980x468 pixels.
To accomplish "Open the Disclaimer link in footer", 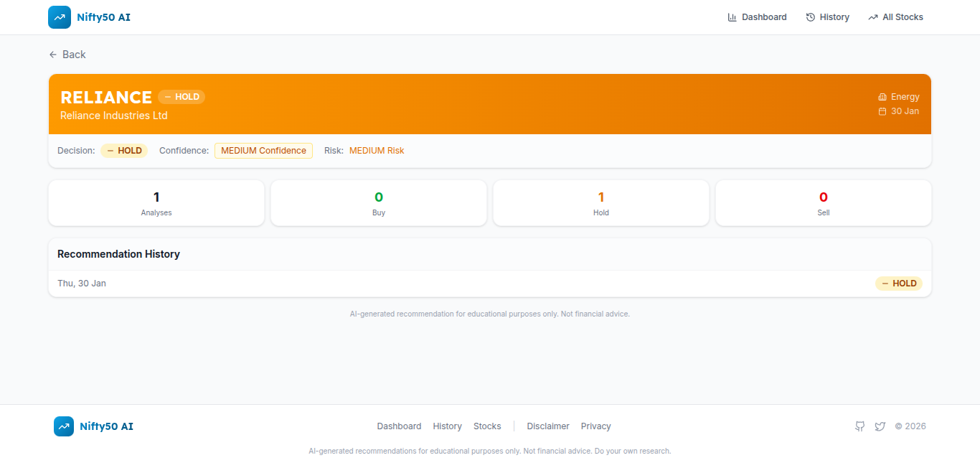I will point(548,426).
